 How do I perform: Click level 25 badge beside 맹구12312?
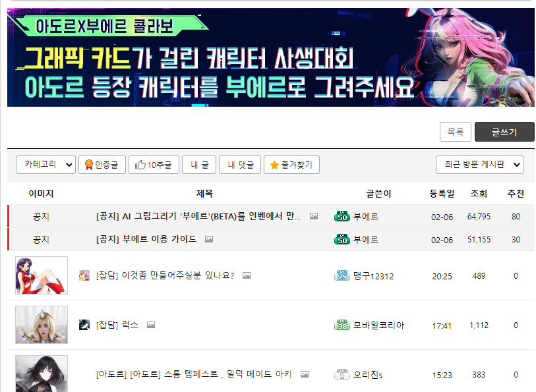coord(342,276)
